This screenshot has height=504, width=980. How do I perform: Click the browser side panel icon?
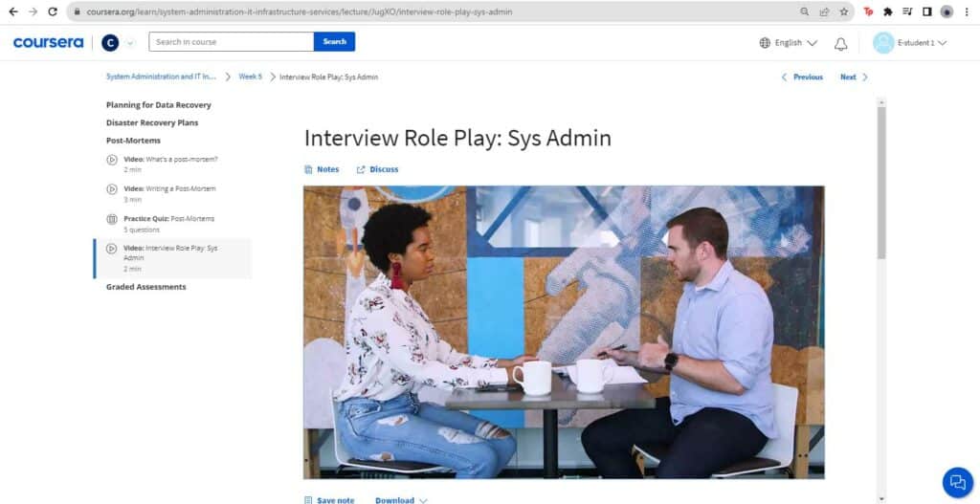(x=927, y=11)
